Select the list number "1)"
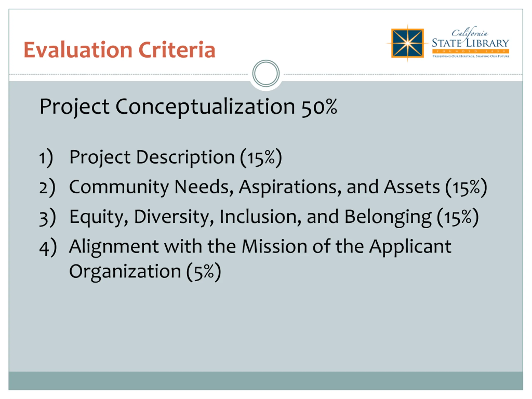This screenshot has width=532, height=399. click(x=46, y=158)
